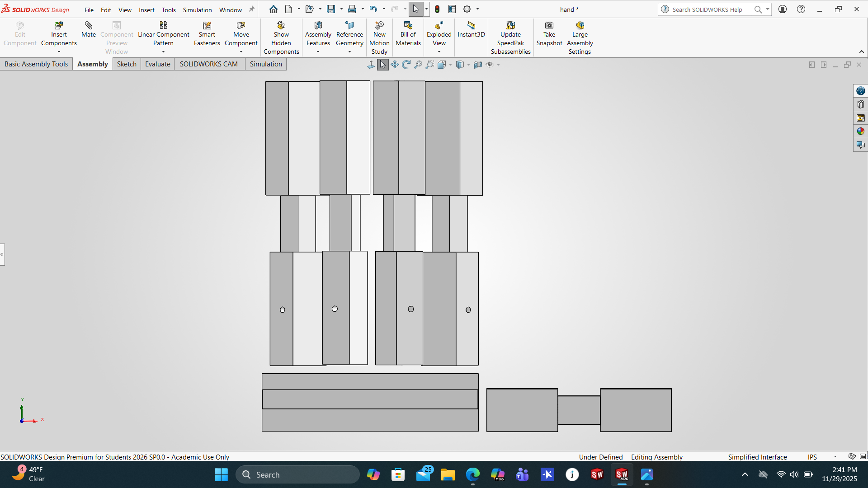The image size is (868, 488).
Task: Pin the menu bar with pushpin
Action: click(x=252, y=9)
